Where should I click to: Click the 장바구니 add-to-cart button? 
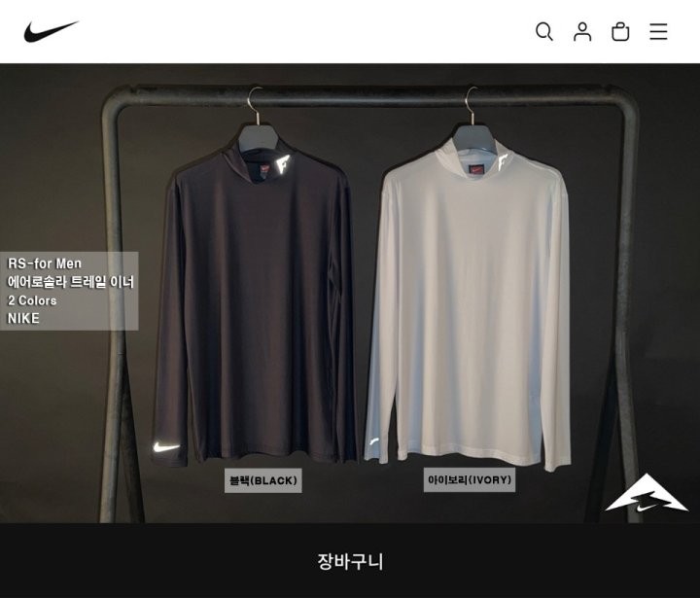pyautogui.click(x=350, y=561)
